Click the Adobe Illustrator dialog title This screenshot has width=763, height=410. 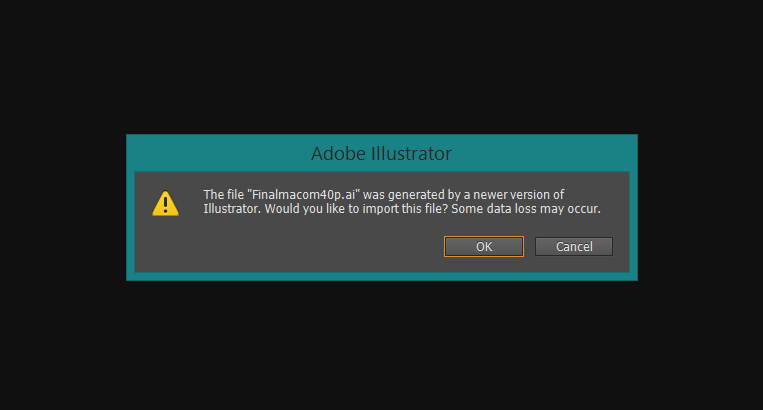[x=381, y=154]
